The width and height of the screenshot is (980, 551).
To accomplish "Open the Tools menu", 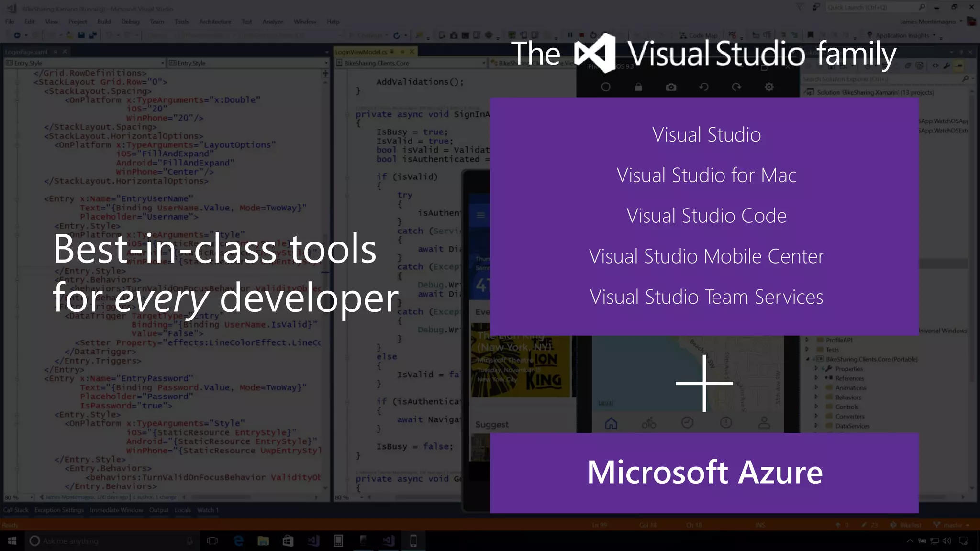I will (x=181, y=22).
